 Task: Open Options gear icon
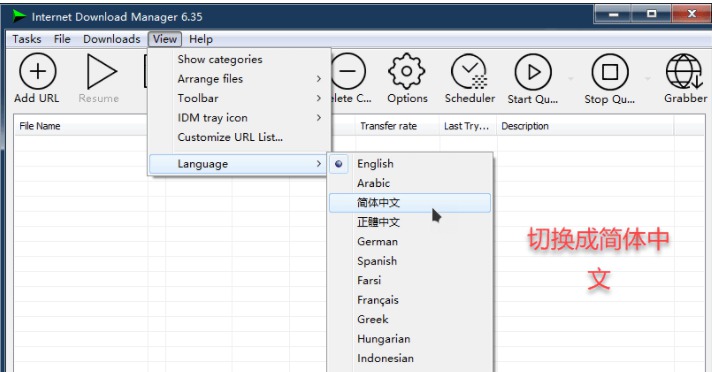point(407,71)
